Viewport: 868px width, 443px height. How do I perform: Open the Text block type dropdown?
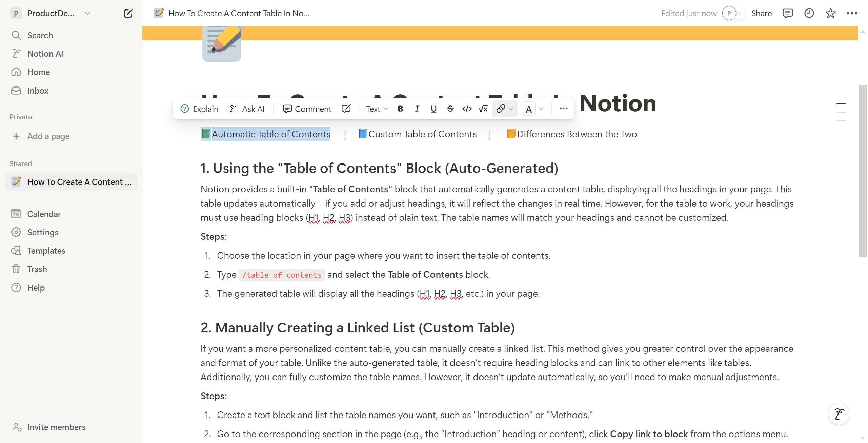(377, 109)
